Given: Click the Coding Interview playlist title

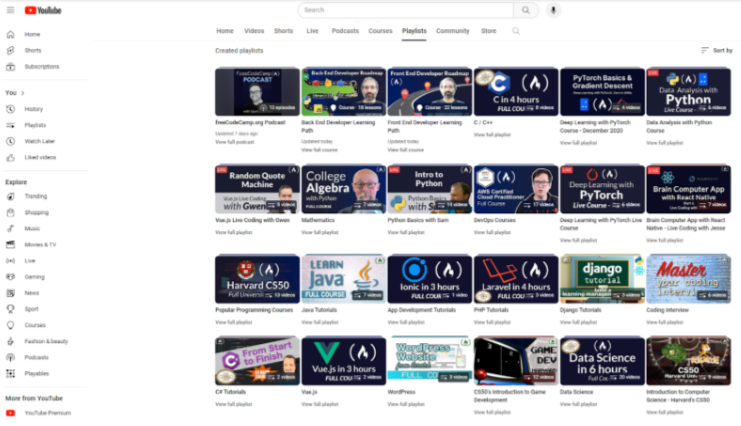Looking at the screenshot, I should [667, 310].
